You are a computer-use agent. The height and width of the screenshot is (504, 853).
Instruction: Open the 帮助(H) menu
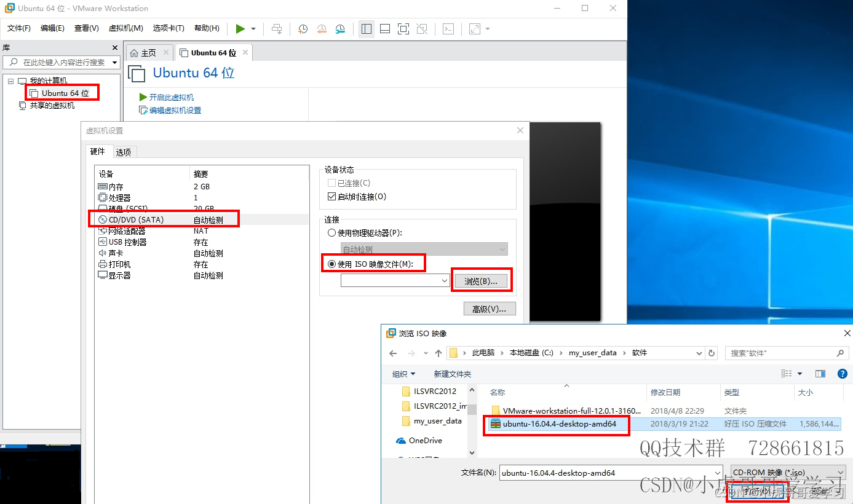tap(207, 28)
